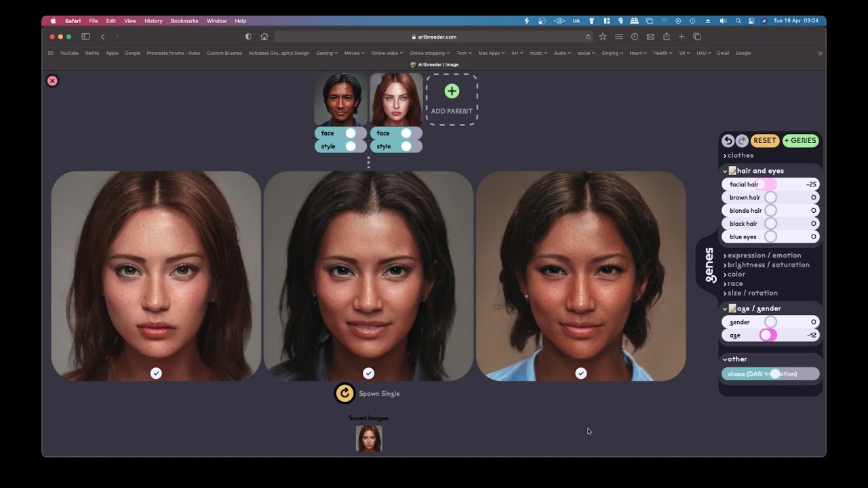Viewport: 868px width, 488px height.
Task: Collapse the hair and eyes section
Action: click(753, 171)
